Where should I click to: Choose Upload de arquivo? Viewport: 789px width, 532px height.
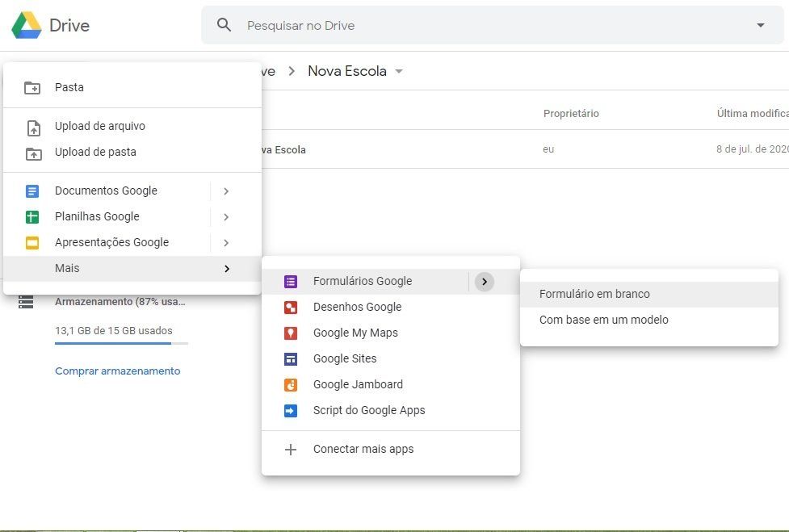point(132,126)
